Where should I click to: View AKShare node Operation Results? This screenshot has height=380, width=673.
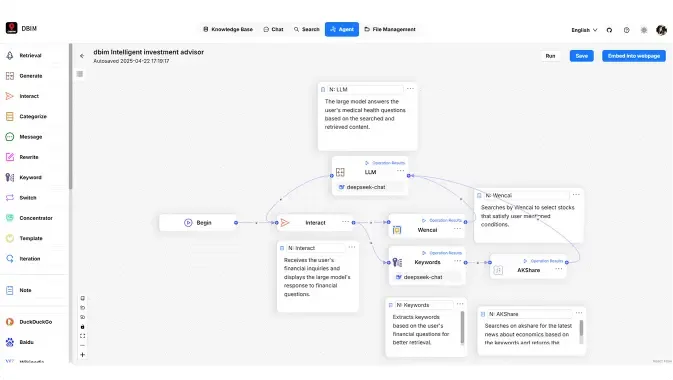(x=543, y=261)
